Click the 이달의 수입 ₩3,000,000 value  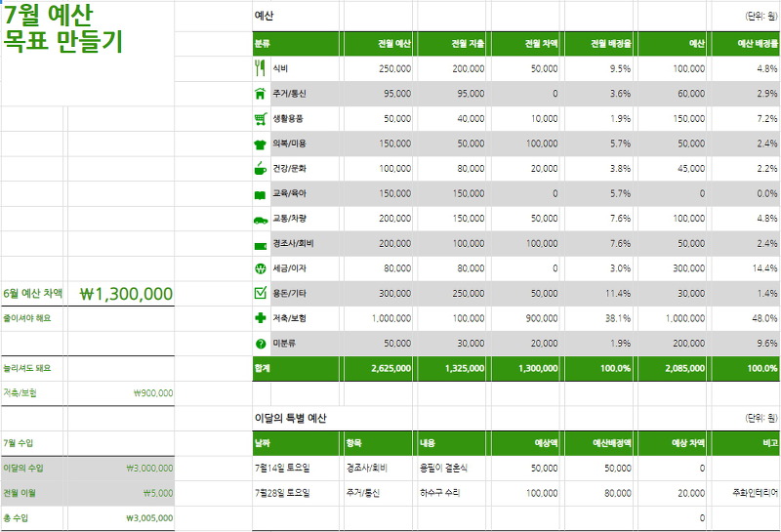pyautogui.click(x=149, y=469)
